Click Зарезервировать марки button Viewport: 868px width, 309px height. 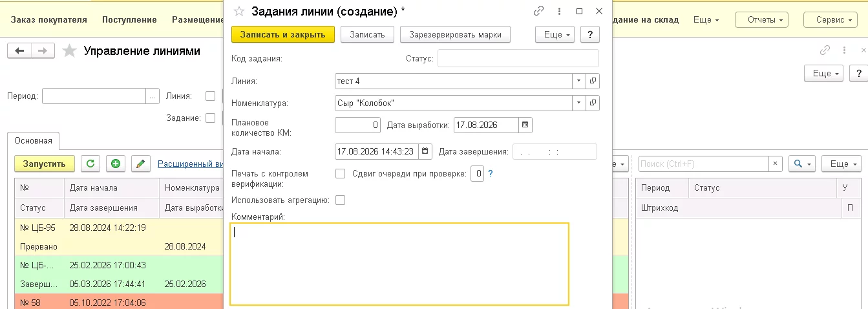456,34
